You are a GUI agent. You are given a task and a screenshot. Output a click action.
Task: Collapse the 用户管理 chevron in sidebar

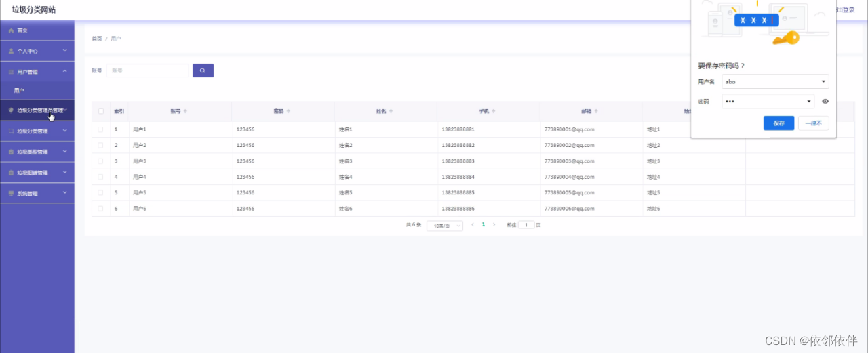[x=65, y=71]
